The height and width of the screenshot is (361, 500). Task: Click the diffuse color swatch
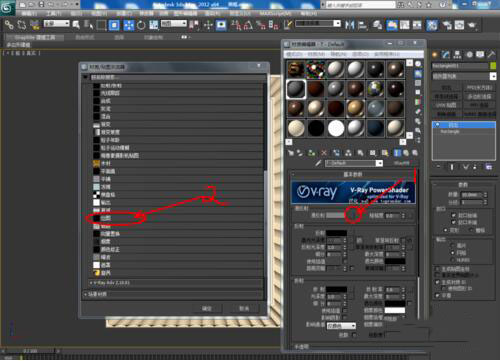[x=337, y=215]
